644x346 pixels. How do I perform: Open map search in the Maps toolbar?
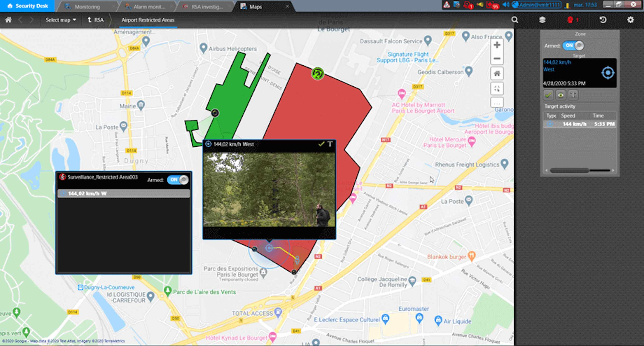coord(515,20)
